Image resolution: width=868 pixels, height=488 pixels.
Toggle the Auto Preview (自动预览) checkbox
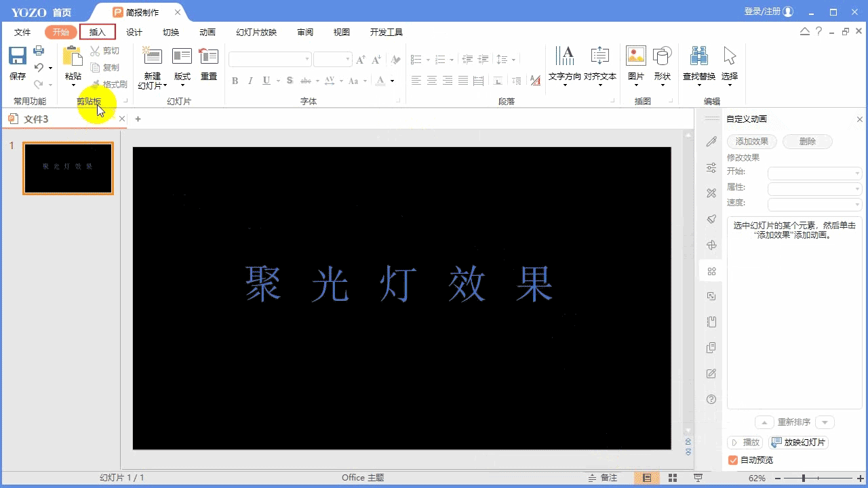click(x=733, y=460)
